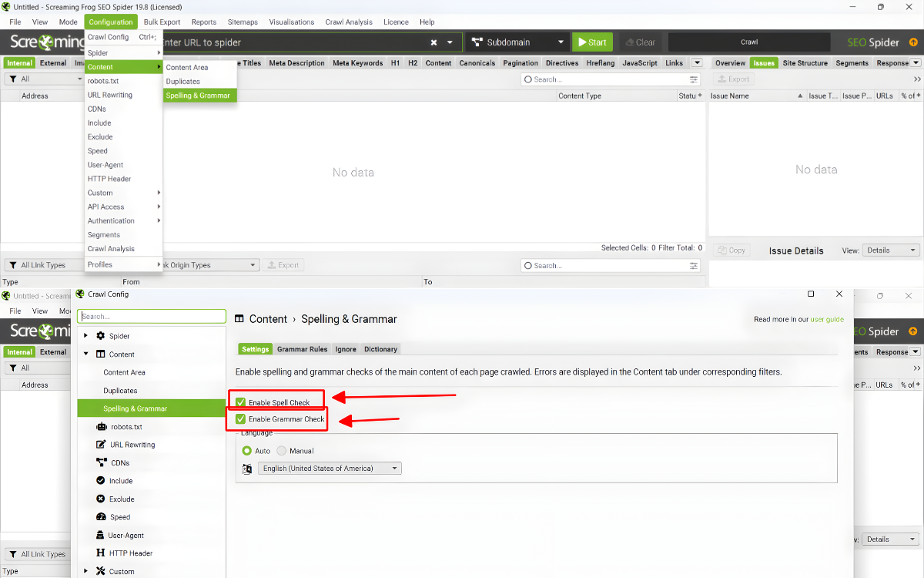Open the Subdomain crawl mode dropdown
This screenshot has width=924, height=578.
click(x=517, y=42)
